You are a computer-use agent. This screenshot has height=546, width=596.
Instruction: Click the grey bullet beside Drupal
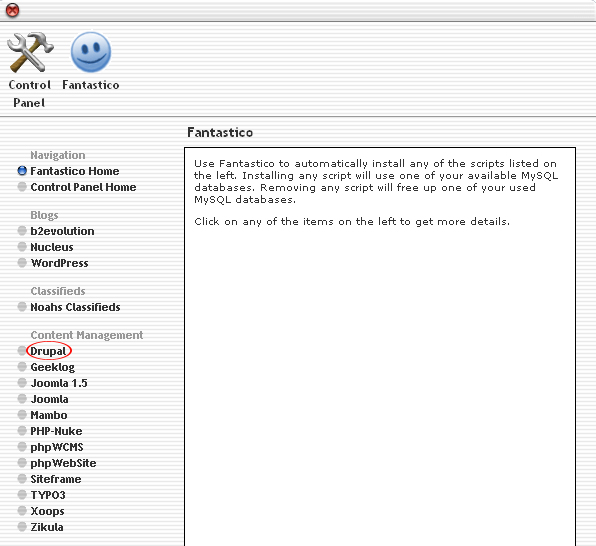tap(22, 351)
